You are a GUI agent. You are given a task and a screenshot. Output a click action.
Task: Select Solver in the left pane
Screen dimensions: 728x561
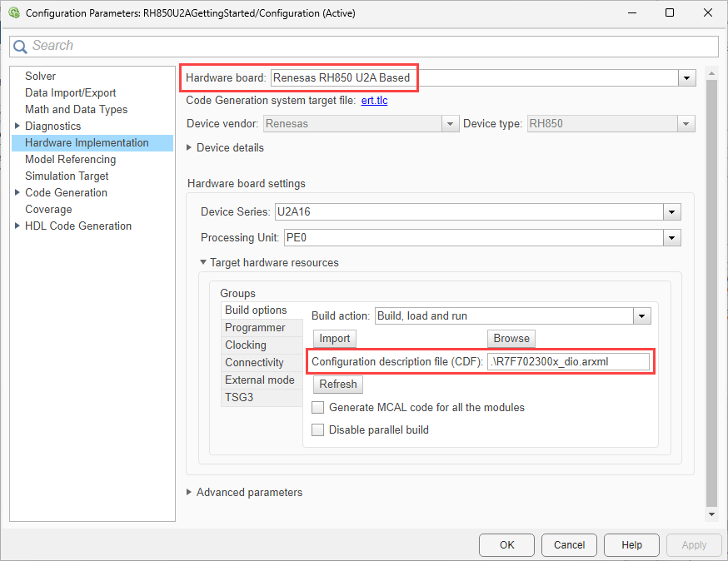40,76
